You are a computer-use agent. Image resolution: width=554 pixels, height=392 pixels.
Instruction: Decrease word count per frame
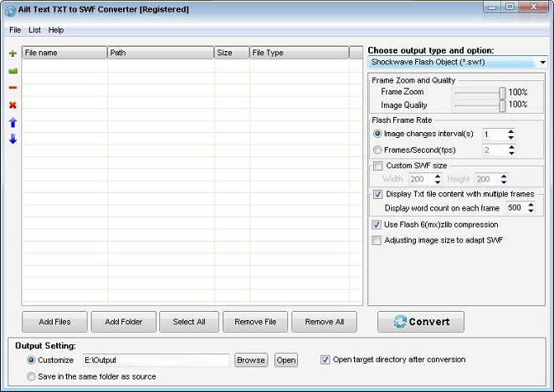click(531, 211)
